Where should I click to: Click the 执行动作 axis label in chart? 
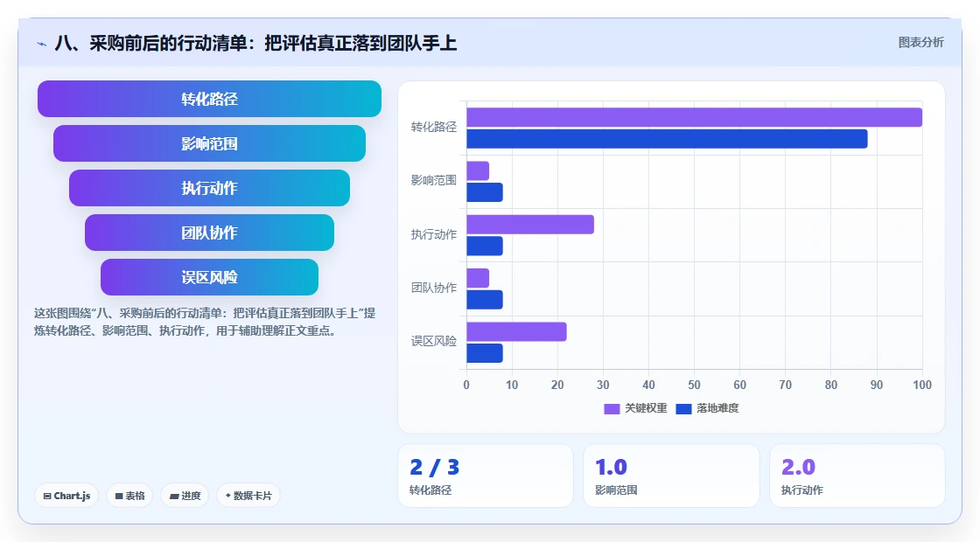point(434,235)
